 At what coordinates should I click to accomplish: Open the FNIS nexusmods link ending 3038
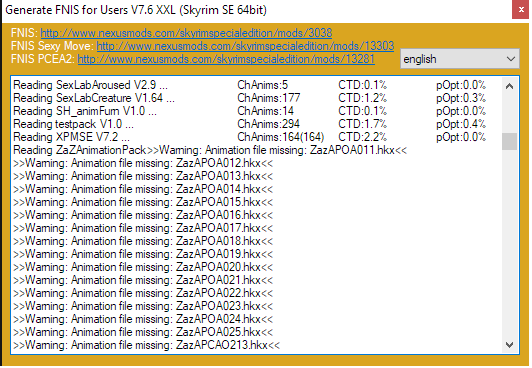(186, 33)
